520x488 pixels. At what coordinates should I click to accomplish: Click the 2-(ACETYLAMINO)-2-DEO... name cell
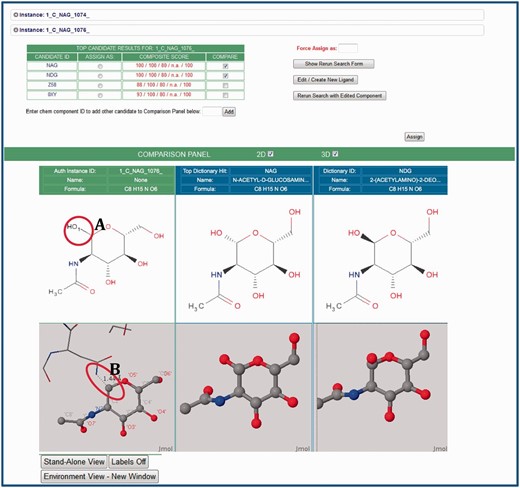pos(405,180)
